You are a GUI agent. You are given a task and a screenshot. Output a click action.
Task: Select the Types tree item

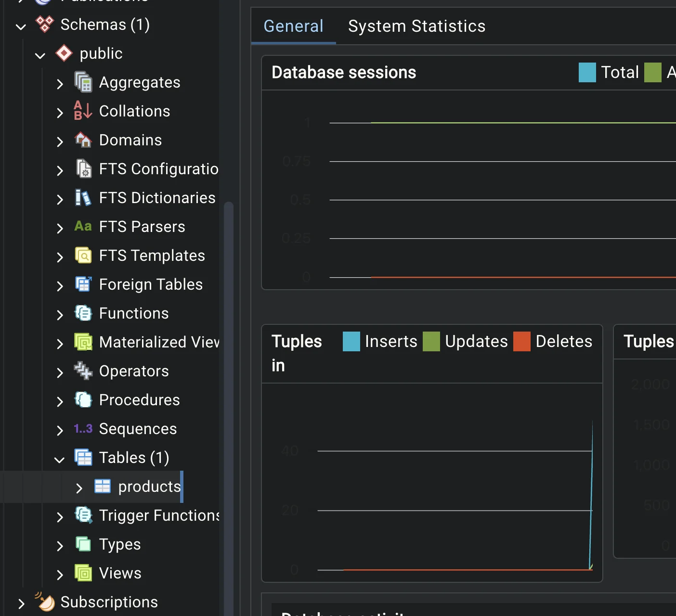(120, 544)
